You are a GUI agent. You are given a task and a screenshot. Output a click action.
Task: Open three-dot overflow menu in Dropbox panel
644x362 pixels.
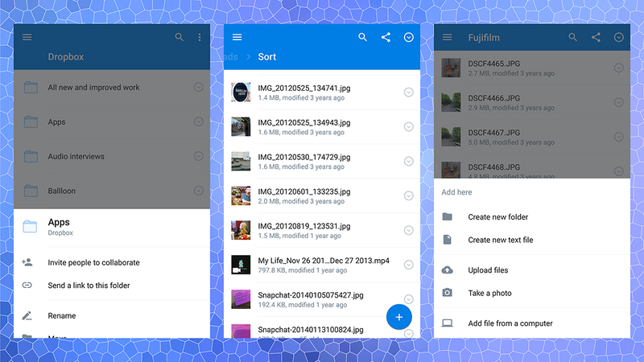(x=200, y=37)
